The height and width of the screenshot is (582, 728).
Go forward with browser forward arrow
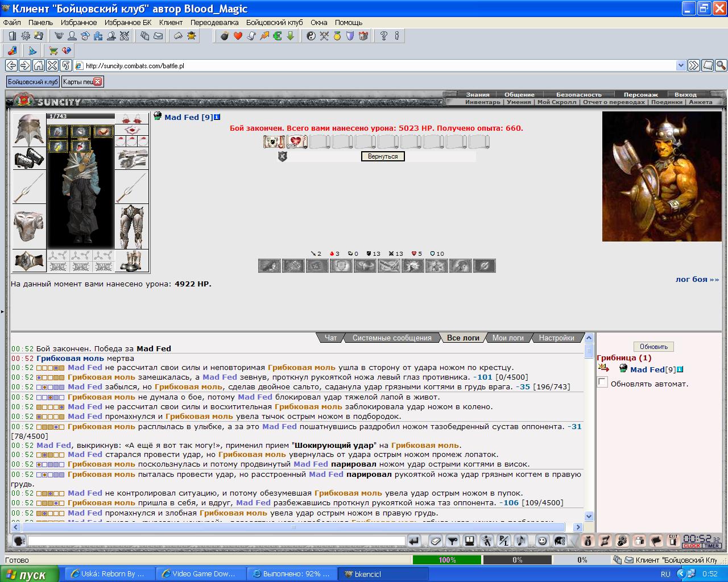[24, 65]
